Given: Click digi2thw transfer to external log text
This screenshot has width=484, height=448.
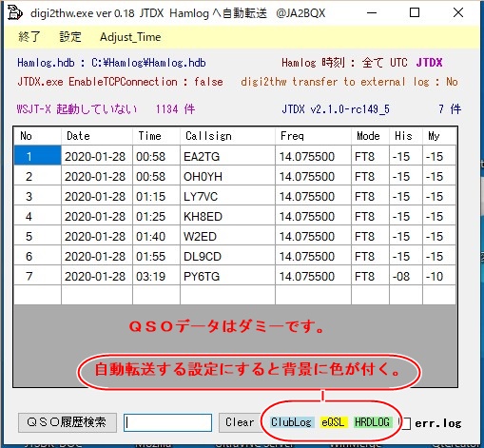Looking at the screenshot, I should tap(349, 82).
